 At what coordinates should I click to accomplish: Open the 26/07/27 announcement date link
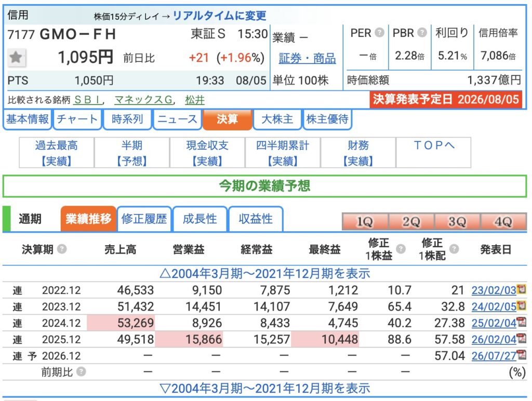click(x=494, y=356)
